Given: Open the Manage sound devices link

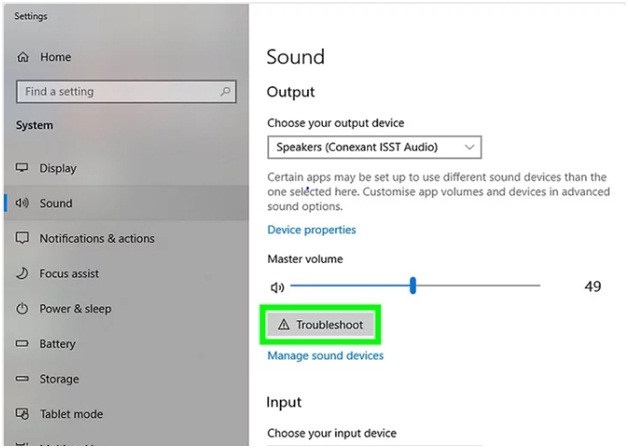Looking at the screenshot, I should 326,356.
